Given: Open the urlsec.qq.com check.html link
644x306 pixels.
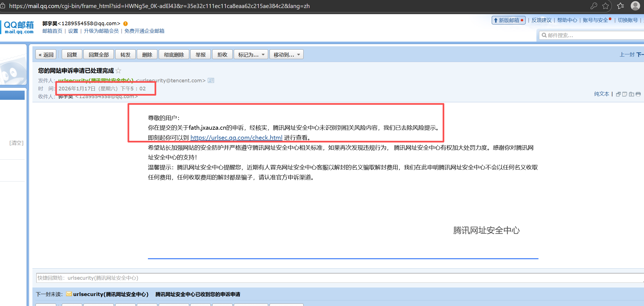Looking at the screenshot, I should 236,138.
